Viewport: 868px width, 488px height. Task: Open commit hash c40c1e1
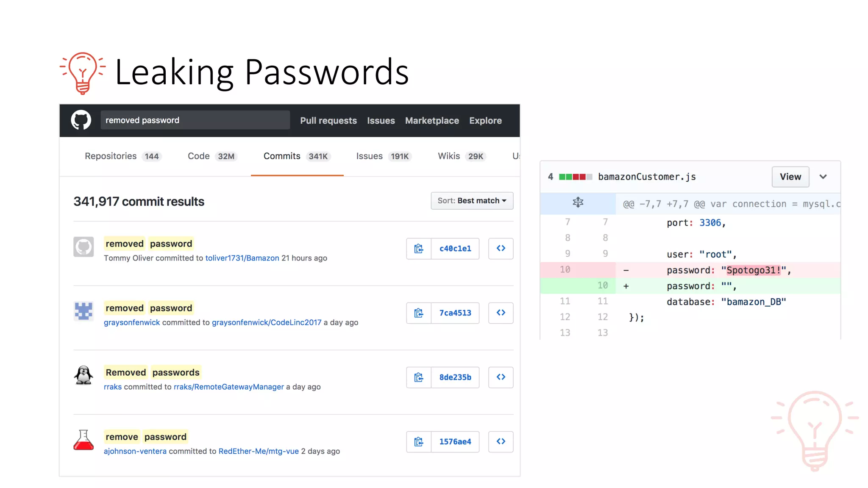(x=455, y=249)
